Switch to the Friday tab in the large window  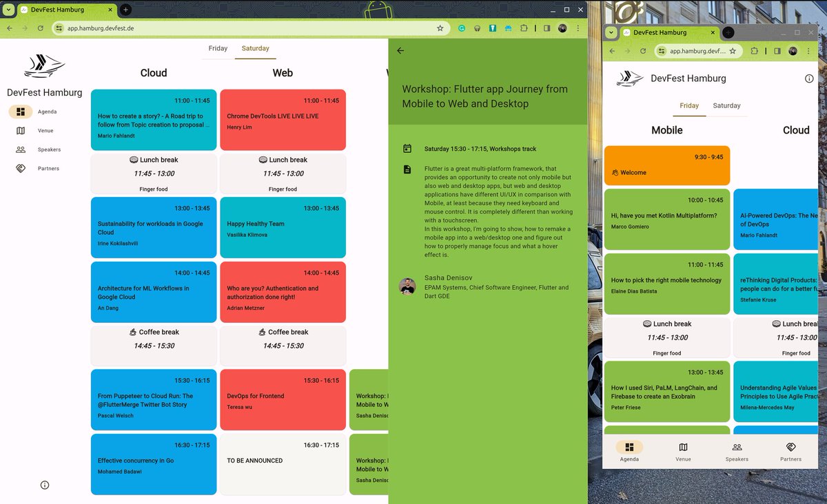[218, 48]
